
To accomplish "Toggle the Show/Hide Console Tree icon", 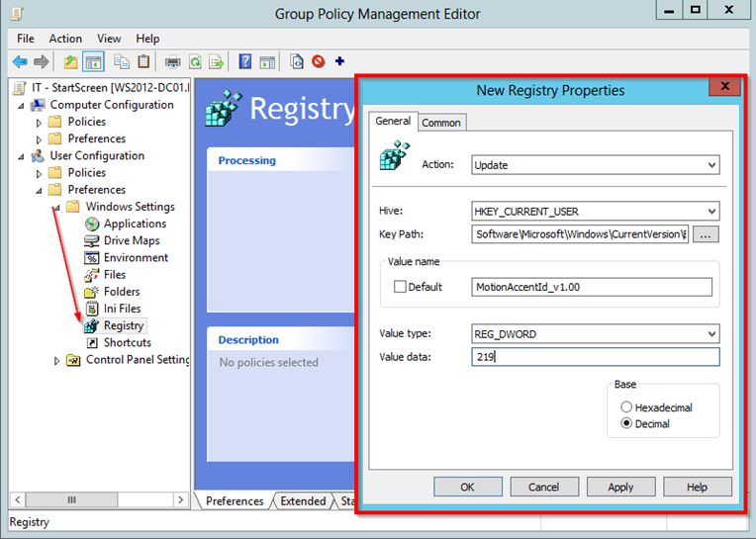I will tap(93, 61).
